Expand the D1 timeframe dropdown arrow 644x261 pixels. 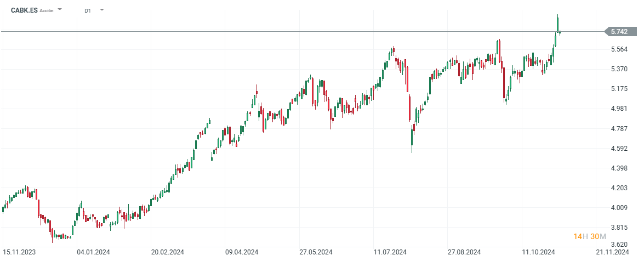(x=102, y=10)
